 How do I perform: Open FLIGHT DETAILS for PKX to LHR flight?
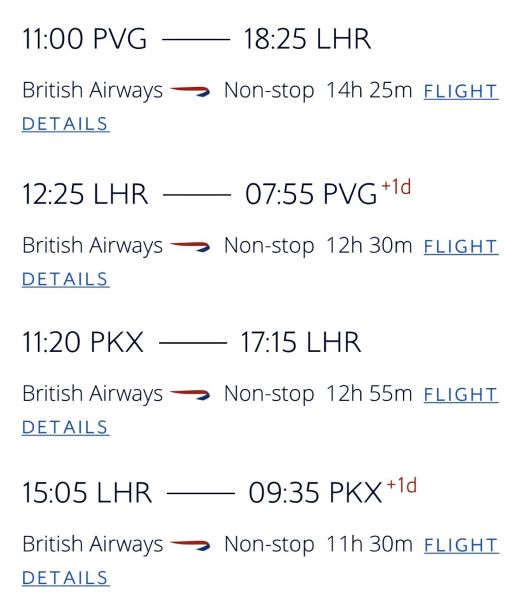point(461,395)
